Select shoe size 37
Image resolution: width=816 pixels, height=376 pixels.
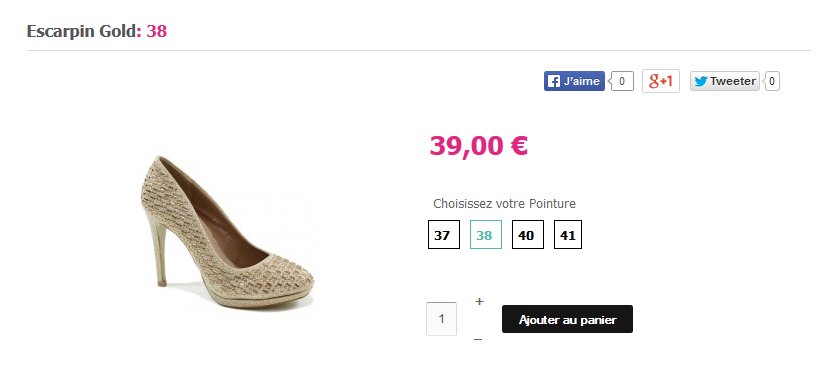click(444, 235)
